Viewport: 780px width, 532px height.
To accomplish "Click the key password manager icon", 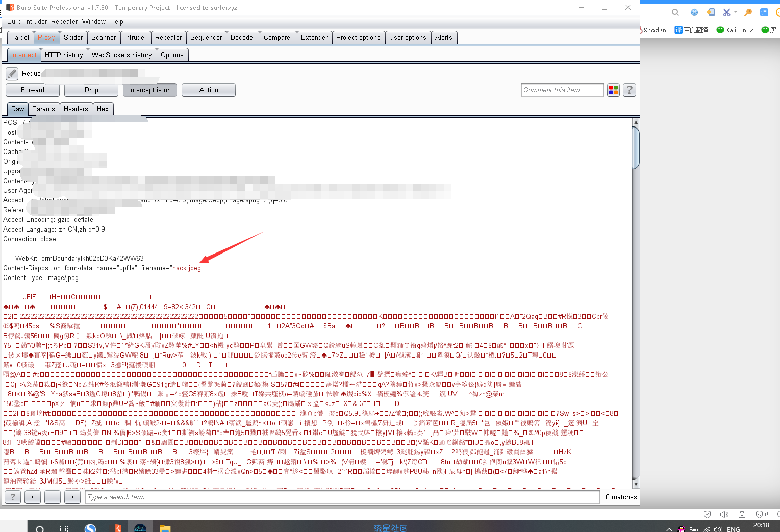I will coord(748,12).
